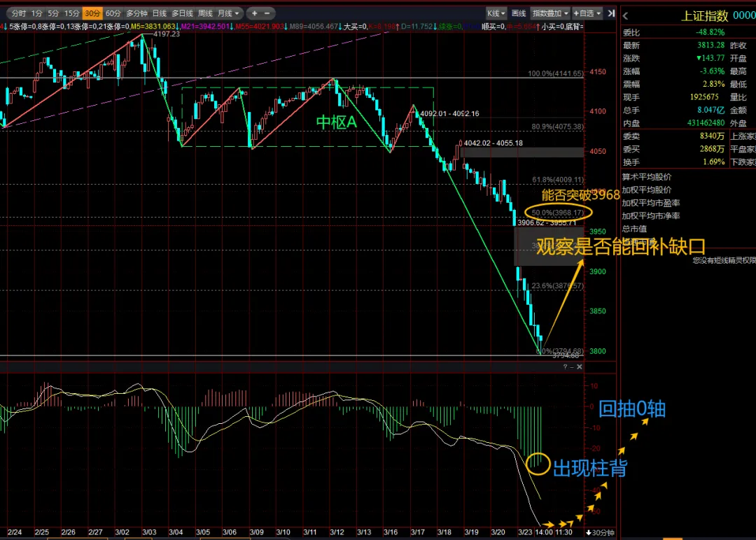
Task: Switch to 周线 weekly chart
Action: [205, 13]
